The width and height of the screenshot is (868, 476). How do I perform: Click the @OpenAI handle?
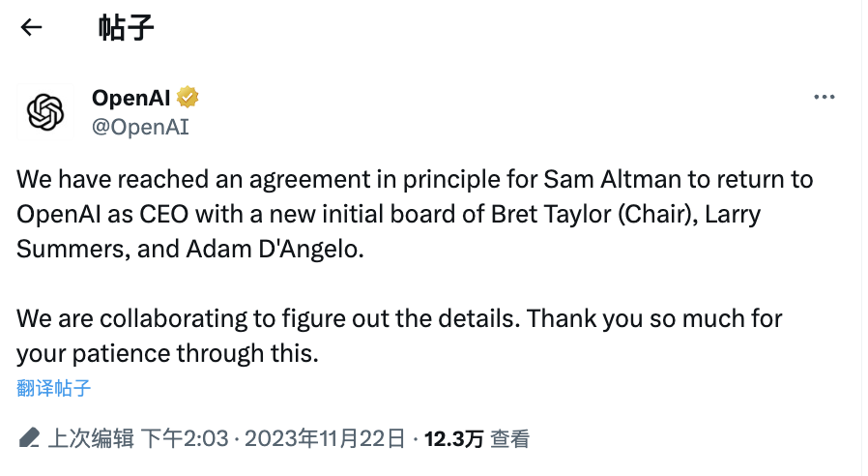(140, 127)
